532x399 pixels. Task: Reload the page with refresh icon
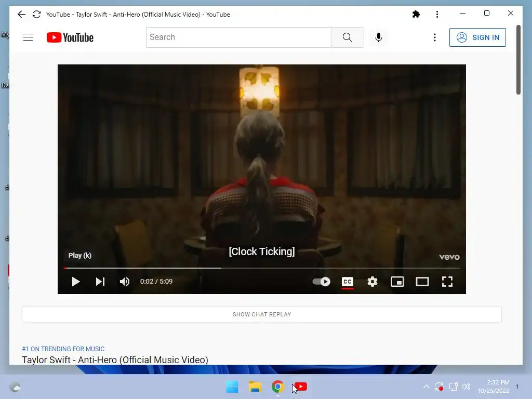click(37, 14)
